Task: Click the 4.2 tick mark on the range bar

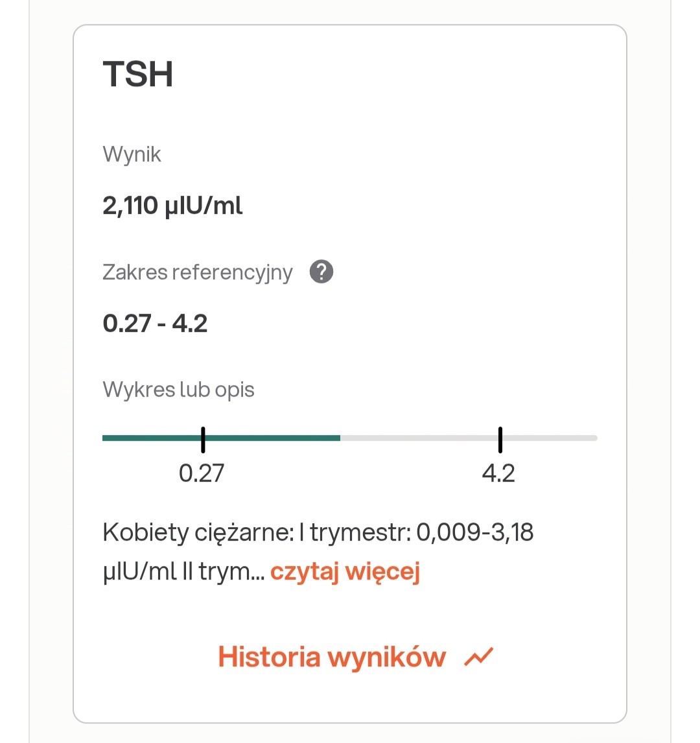Action: tap(500, 440)
